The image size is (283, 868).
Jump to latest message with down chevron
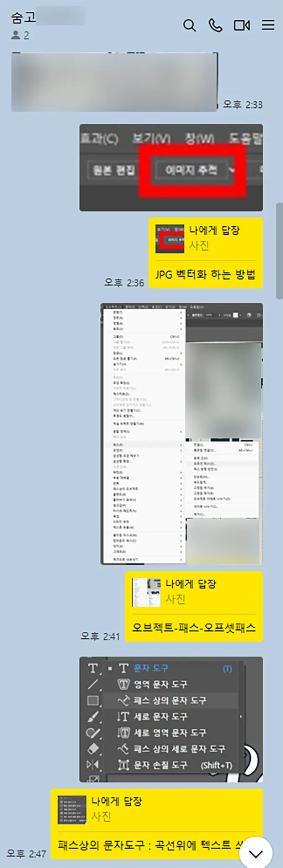click(x=256, y=853)
